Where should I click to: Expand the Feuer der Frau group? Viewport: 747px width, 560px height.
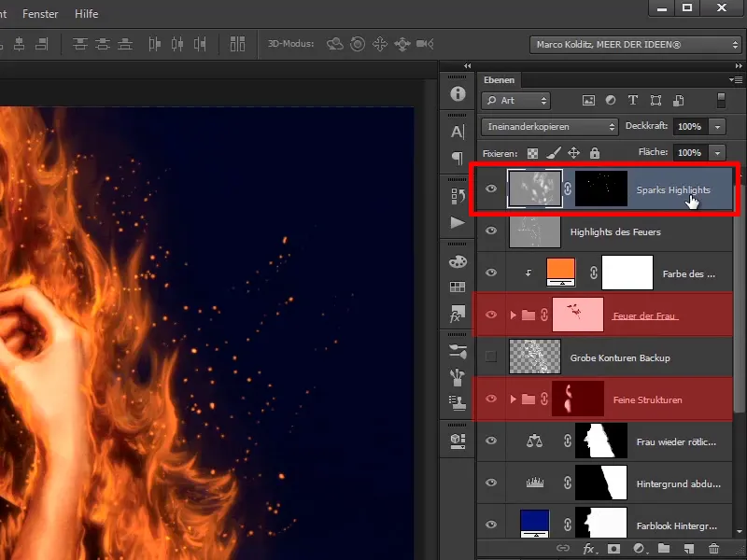[x=513, y=315]
